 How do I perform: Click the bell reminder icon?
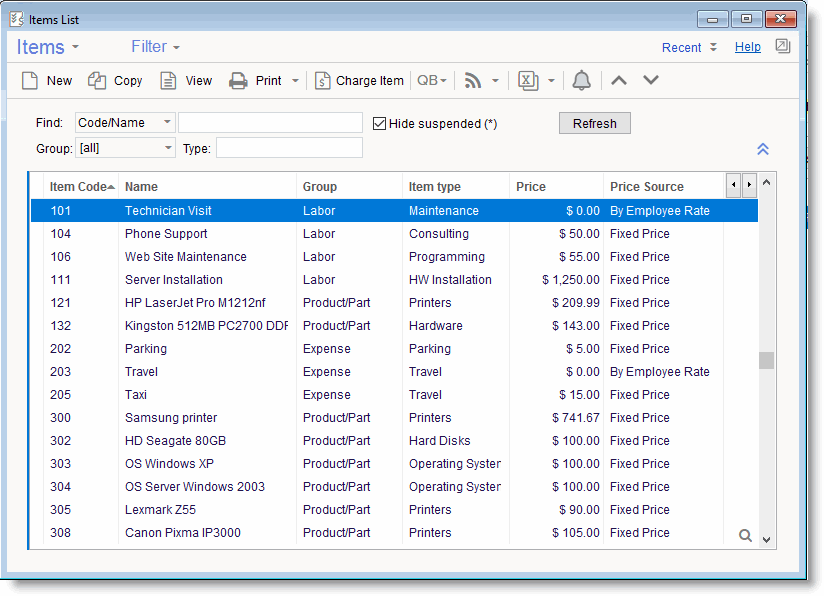tap(582, 81)
